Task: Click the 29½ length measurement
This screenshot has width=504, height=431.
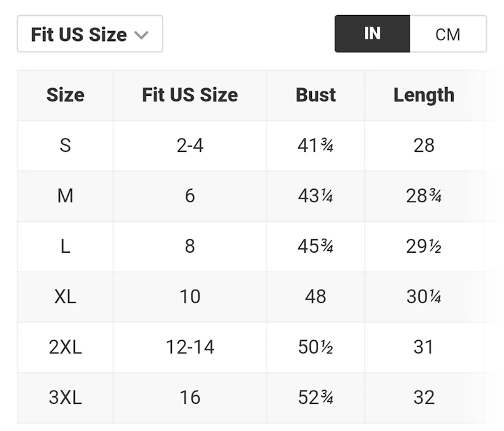Action: (x=424, y=246)
